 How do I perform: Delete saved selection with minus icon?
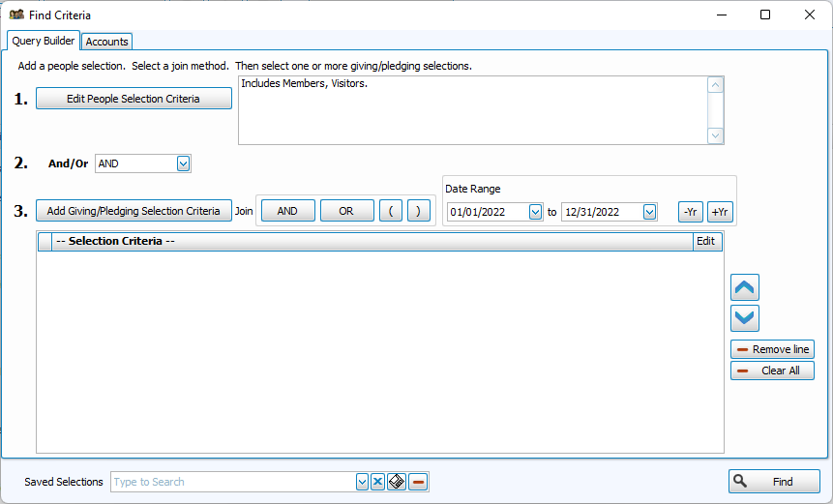click(418, 482)
